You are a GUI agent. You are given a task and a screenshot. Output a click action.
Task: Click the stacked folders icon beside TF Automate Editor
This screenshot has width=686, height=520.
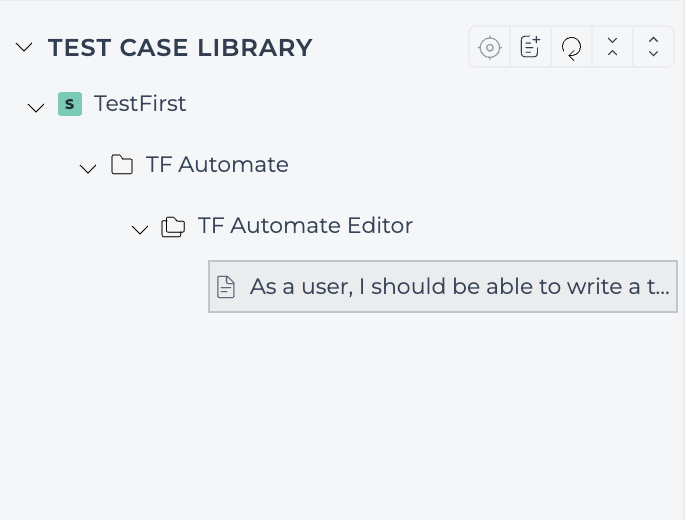[x=173, y=227]
